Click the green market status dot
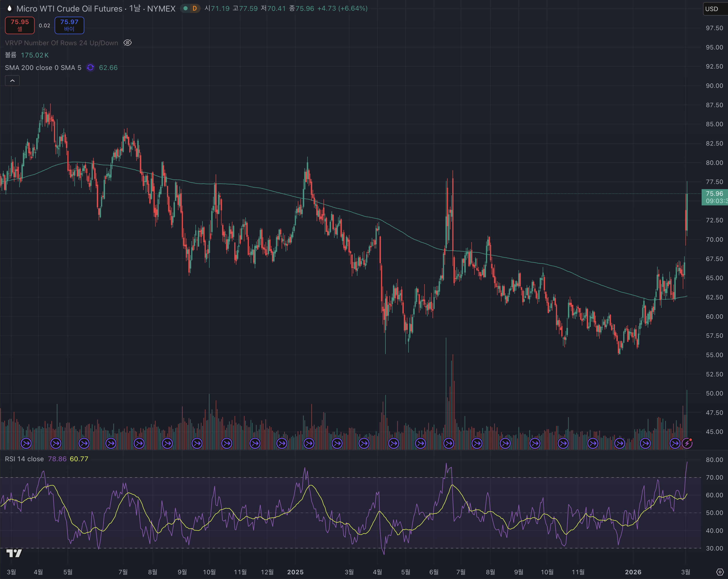 185,8
